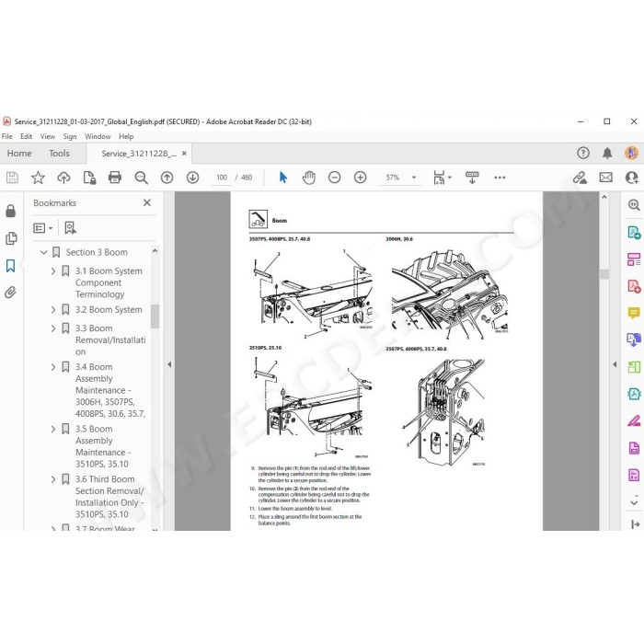Open the File menu

pos(7,136)
